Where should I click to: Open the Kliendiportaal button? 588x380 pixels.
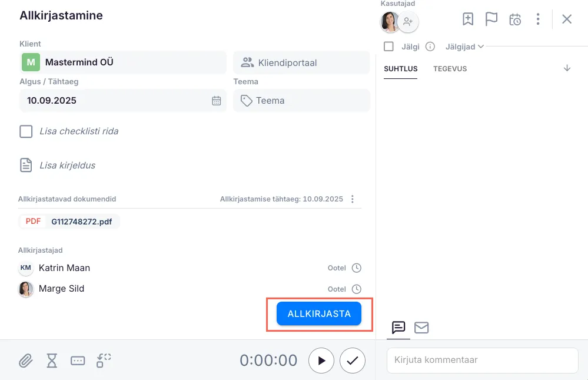tap(301, 62)
